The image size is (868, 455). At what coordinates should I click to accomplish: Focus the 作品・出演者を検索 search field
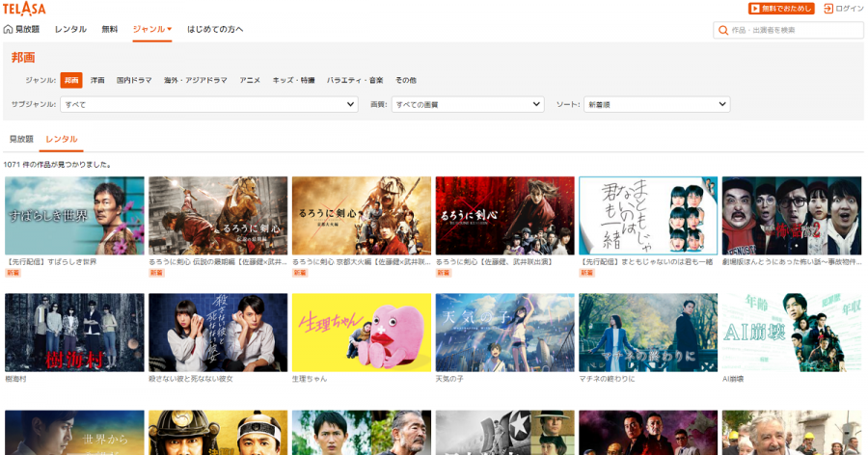point(788,31)
